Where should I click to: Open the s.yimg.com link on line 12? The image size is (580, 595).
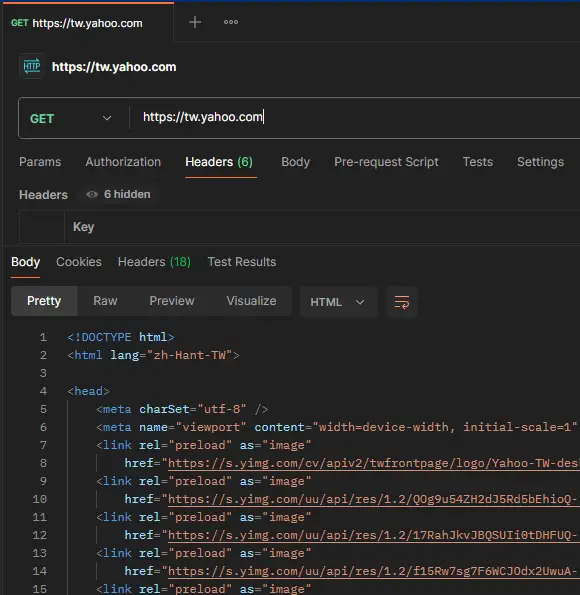(374, 535)
